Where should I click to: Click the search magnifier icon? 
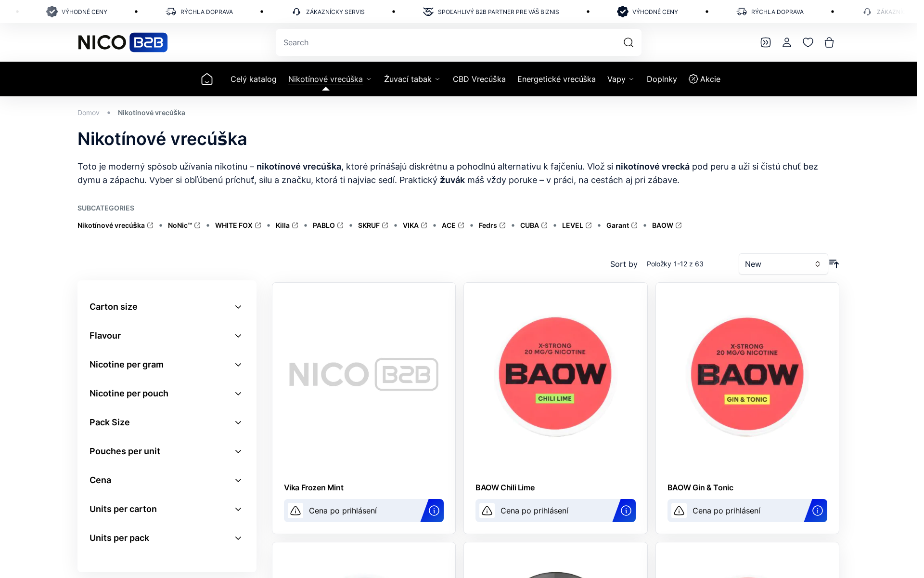(x=628, y=42)
